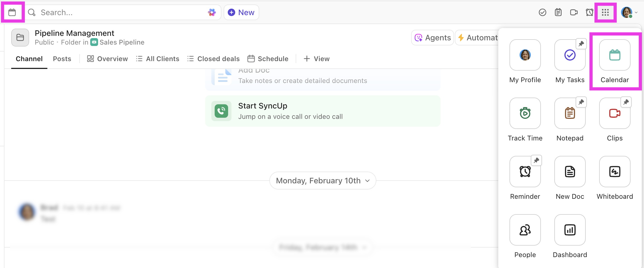Open the Agents button
This screenshot has height=268, width=644.
tap(433, 38)
